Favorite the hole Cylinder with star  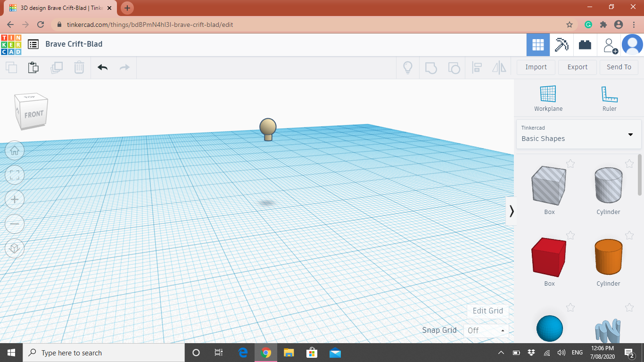629,164
